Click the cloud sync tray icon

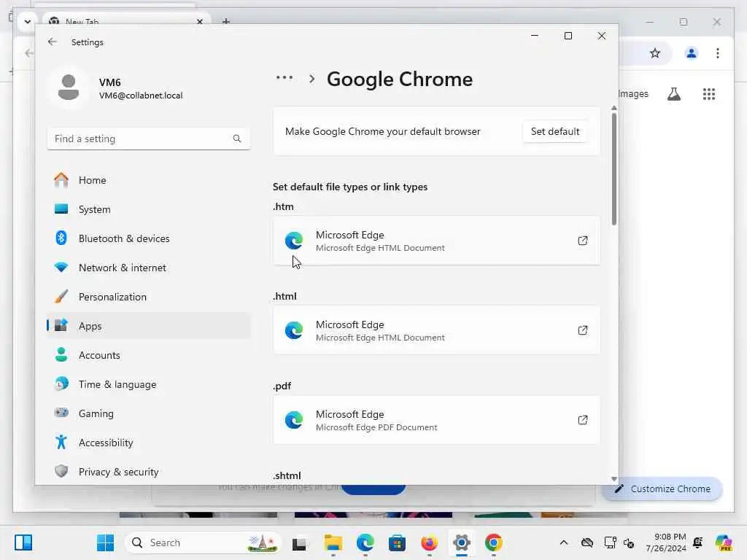tap(587, 542)
